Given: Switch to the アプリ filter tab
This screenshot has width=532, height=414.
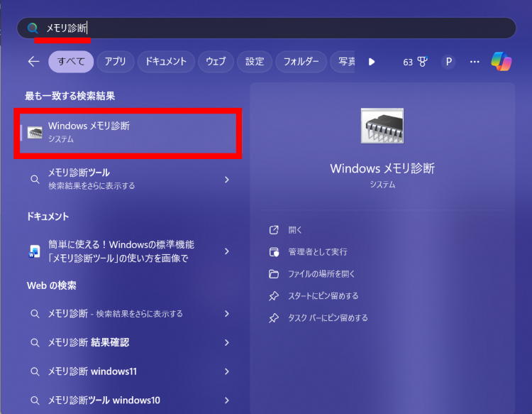Looking at the screenshot, I should [x=116, y=62].
